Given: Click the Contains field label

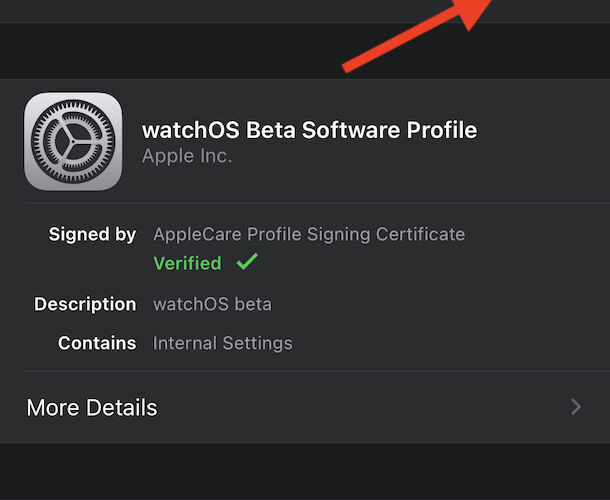Looking at the screenshot, I should (x=97, y=343).
